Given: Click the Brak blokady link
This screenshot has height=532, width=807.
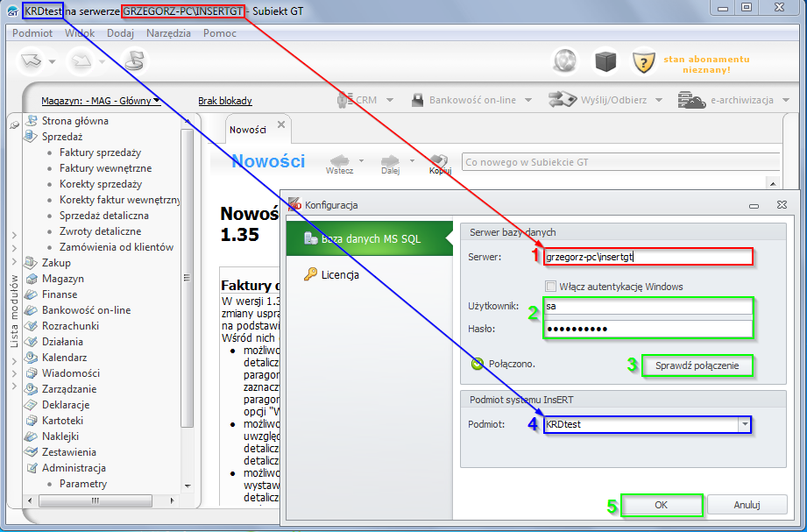Looking at the screenshot, I should (x=225, y=101).
